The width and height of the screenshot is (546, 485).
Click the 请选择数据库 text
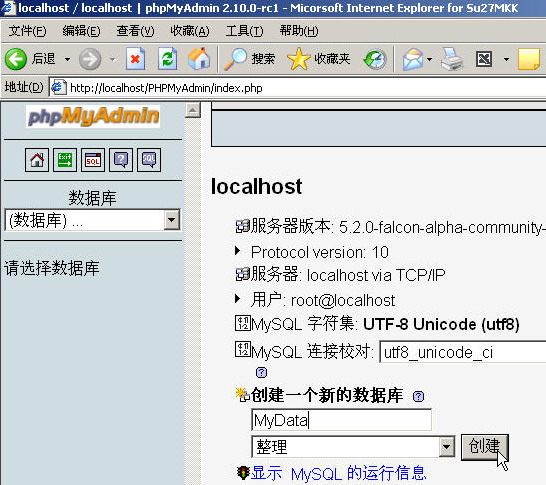coord(52,268)
